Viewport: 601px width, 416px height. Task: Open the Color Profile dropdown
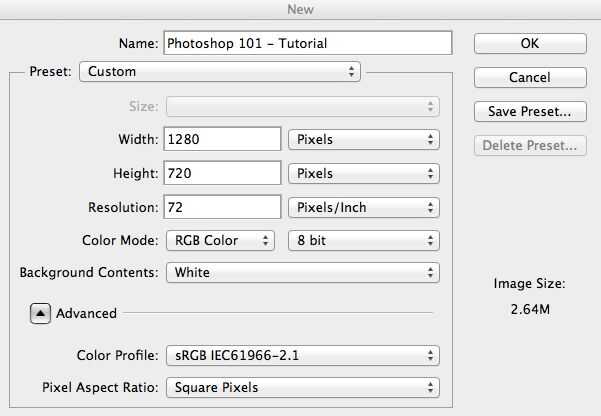point(303,355)
